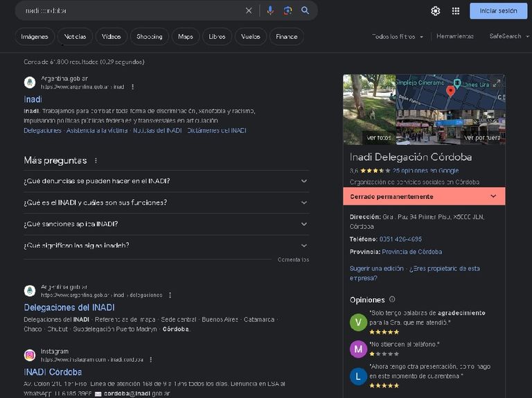
Task: Click the Instagram favicon
Action: coord(30,355)
